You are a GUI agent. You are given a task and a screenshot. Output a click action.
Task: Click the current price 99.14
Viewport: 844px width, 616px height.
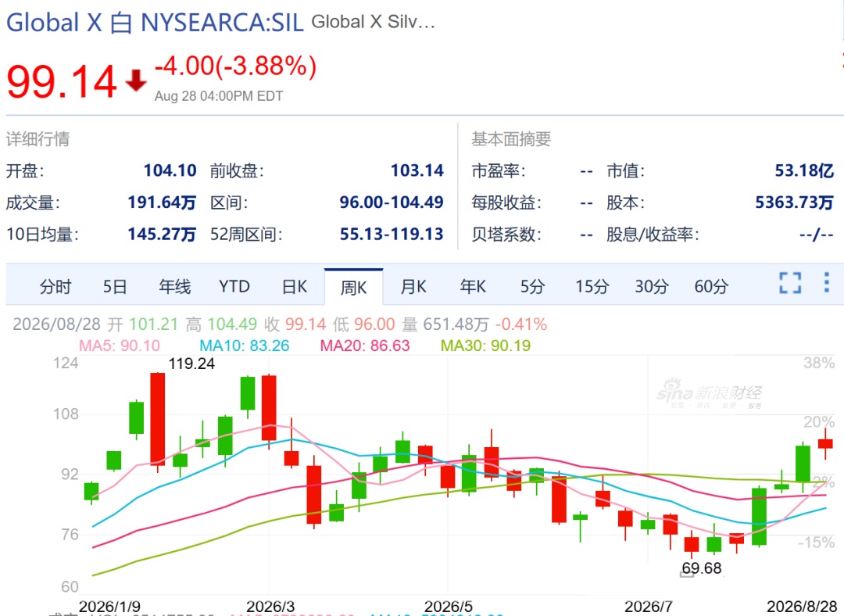tap(62, 82)
